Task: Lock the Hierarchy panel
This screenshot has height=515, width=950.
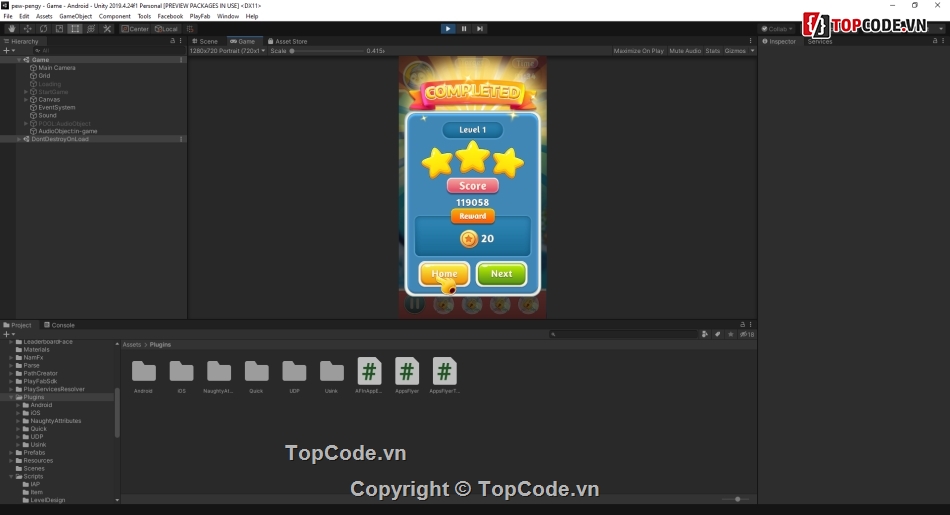Action: pos(172,41)
